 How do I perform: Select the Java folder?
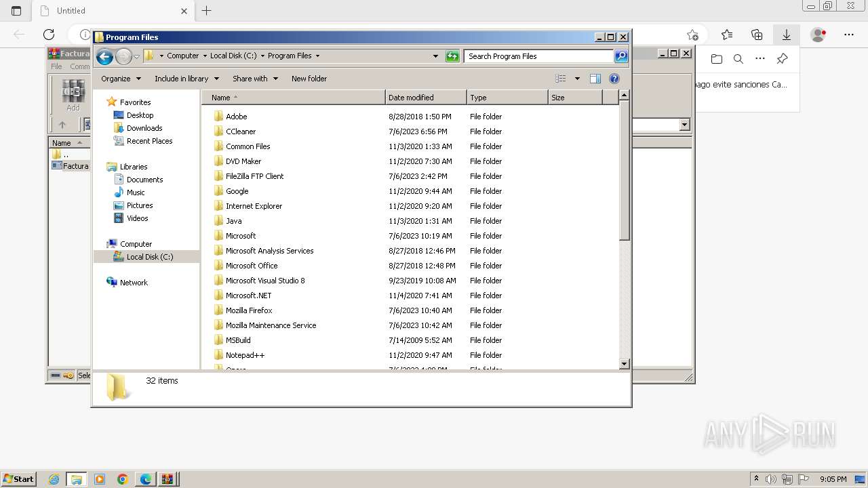233,221
